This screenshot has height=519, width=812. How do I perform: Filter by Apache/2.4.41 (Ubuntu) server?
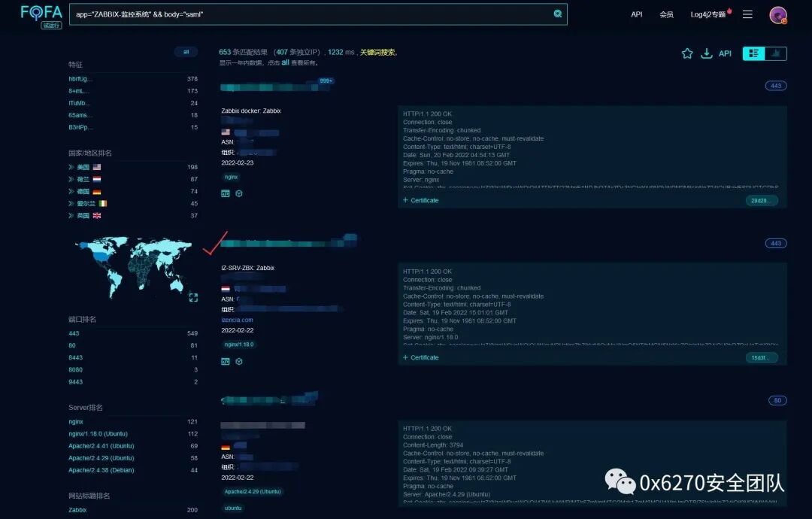coord(101,446)
